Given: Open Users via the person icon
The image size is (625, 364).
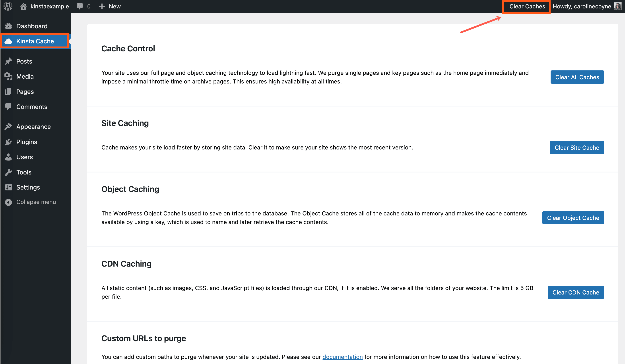Looking at the screenshot, I should click(x=9, y=157).
